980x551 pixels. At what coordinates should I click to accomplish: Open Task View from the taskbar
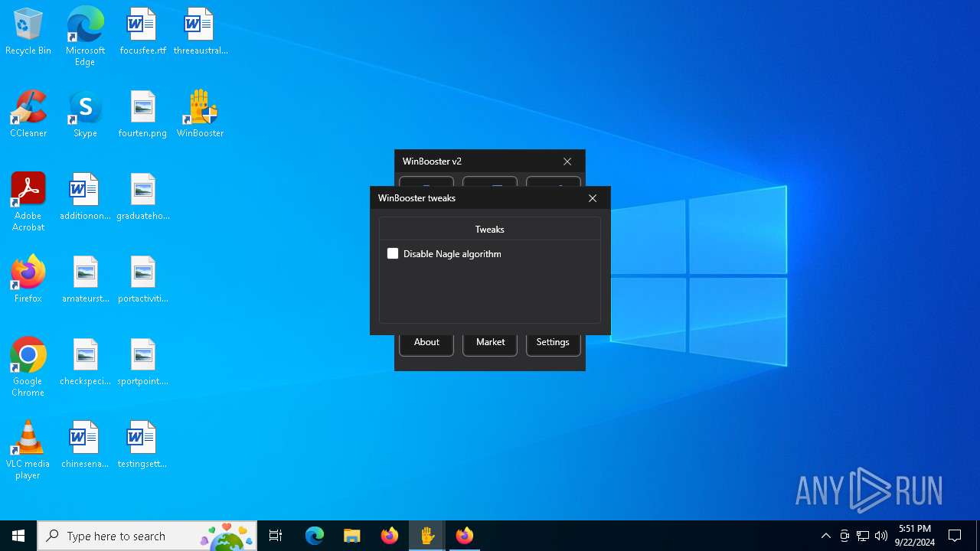point(276,536)
